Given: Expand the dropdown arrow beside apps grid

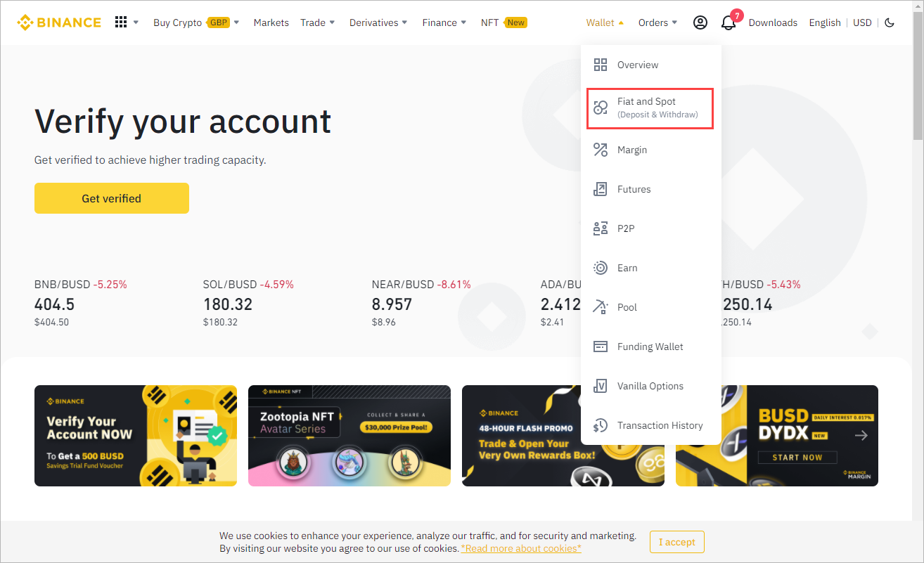Looking at the screenshot, I should [136, 22].
